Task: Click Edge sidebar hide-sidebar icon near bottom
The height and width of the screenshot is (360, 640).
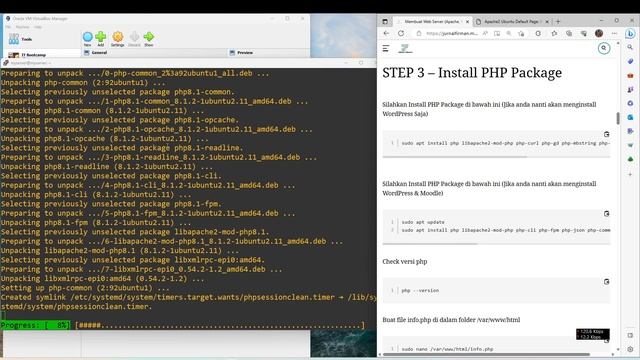Action: [630, 336]
